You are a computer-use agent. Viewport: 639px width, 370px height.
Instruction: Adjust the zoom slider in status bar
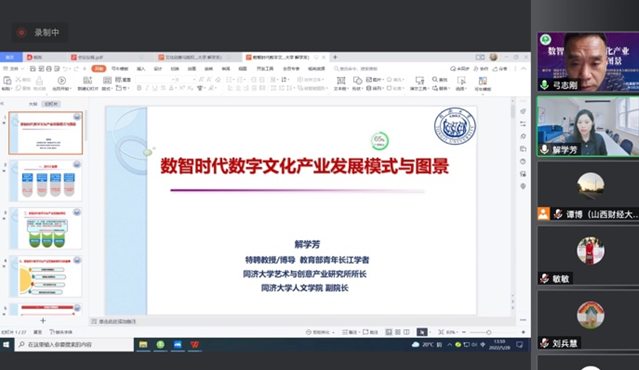[488, 332]
